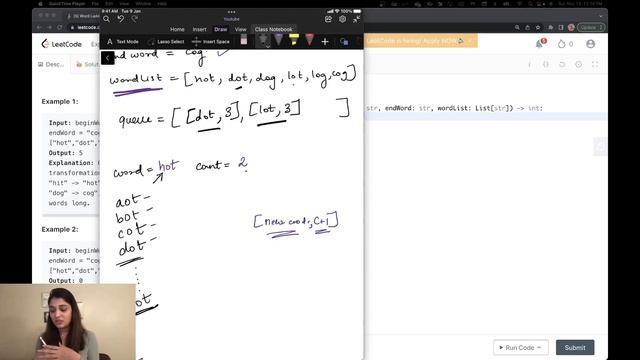Toggle browser side panel icon
The height and width of the screenshot is (360, 640).
(x=561, y=27)
